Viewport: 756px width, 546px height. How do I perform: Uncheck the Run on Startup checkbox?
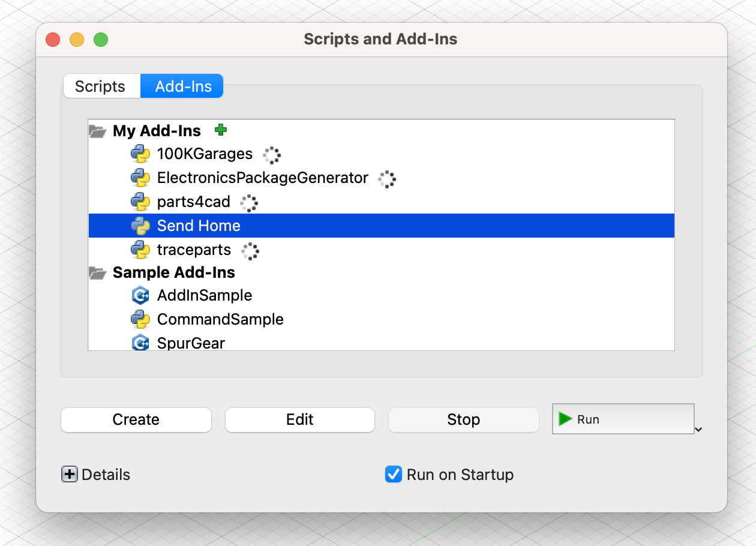tap(393, 475)
